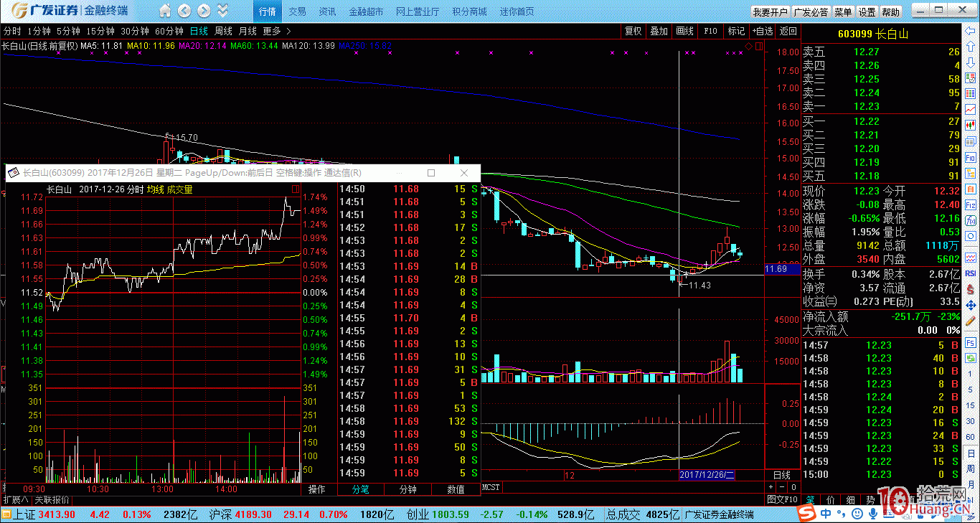Open the 关联报价 tab
The width and height of the screenshot is (980, 523).
click(x=52, y=500)
